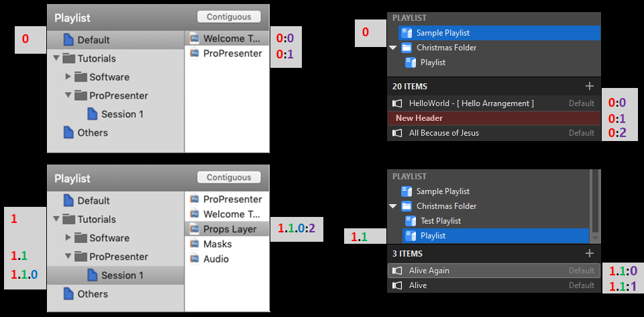The image size is (644, 317).
Task: Select the Alive Again presentation row
Action: click(493, 271)
